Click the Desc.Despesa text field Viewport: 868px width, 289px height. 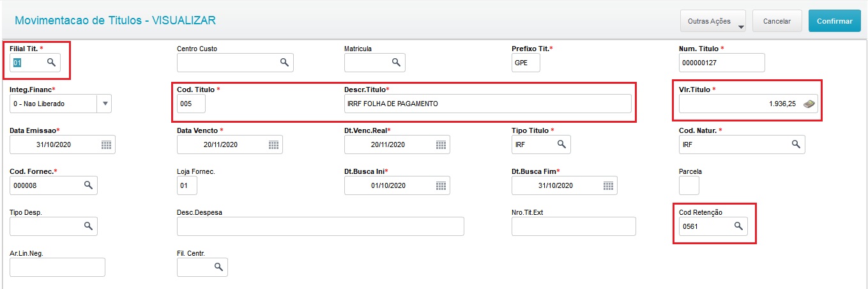[x=321, y=226]
